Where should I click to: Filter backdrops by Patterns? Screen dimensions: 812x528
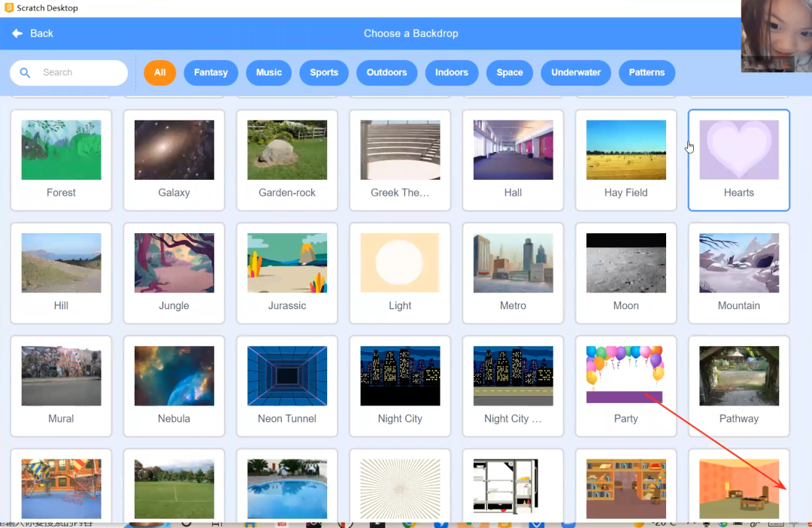tap(647, 72)
